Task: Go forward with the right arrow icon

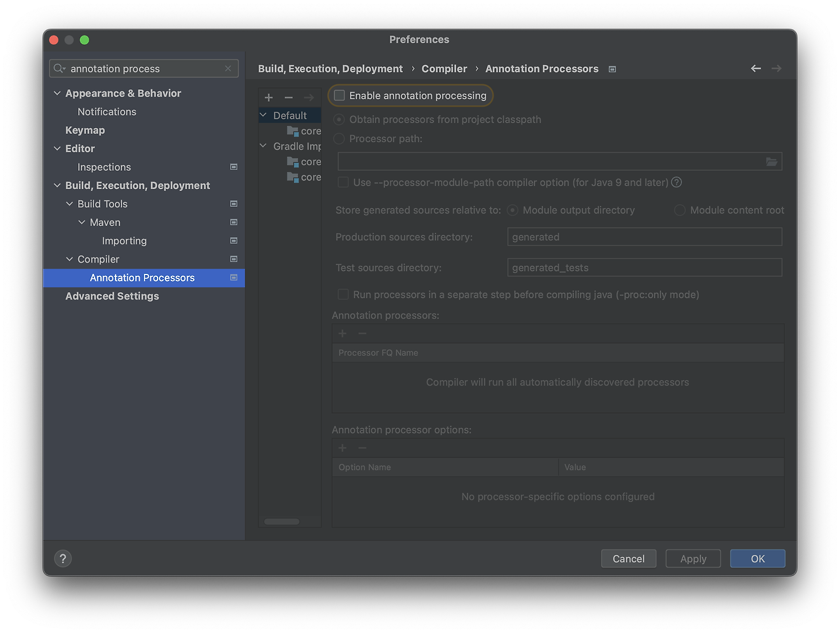Action: pyautogui.click(x=776, y=68)
